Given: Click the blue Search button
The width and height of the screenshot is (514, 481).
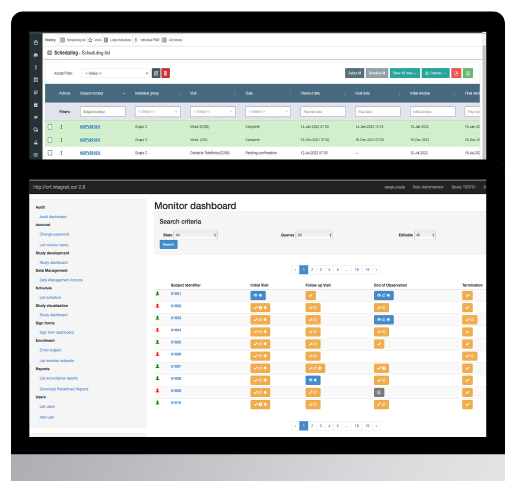Looking at the screenshot, I should pos(168,244).
